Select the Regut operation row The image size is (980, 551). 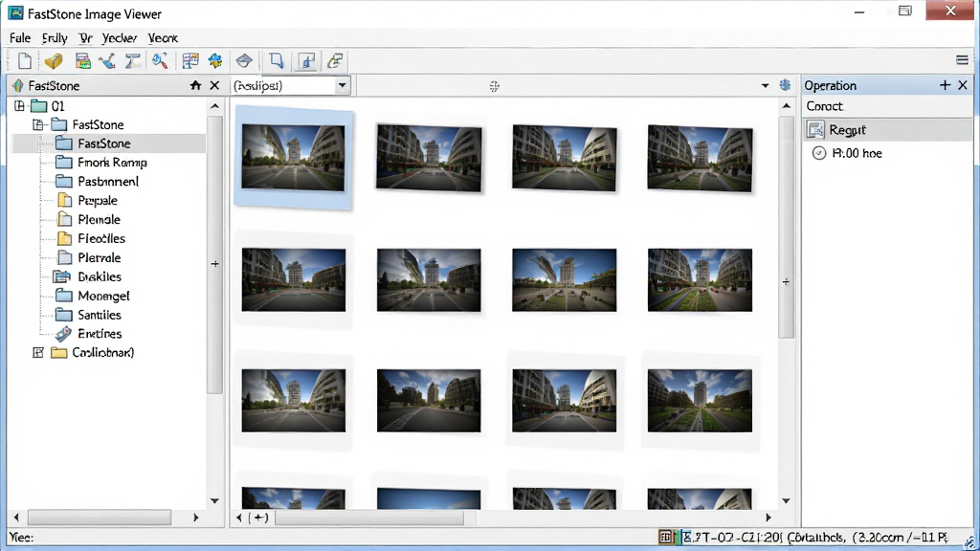tap(888, 129)
